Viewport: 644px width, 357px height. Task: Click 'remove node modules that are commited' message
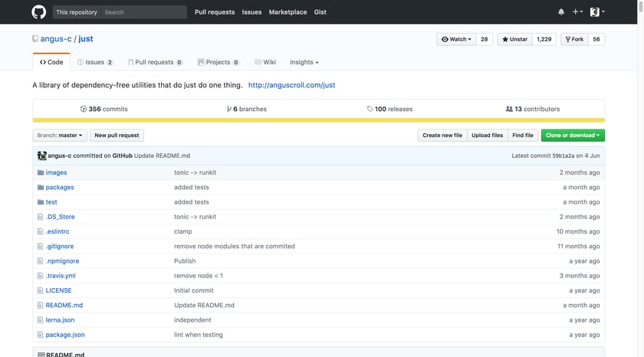(235, 246)
